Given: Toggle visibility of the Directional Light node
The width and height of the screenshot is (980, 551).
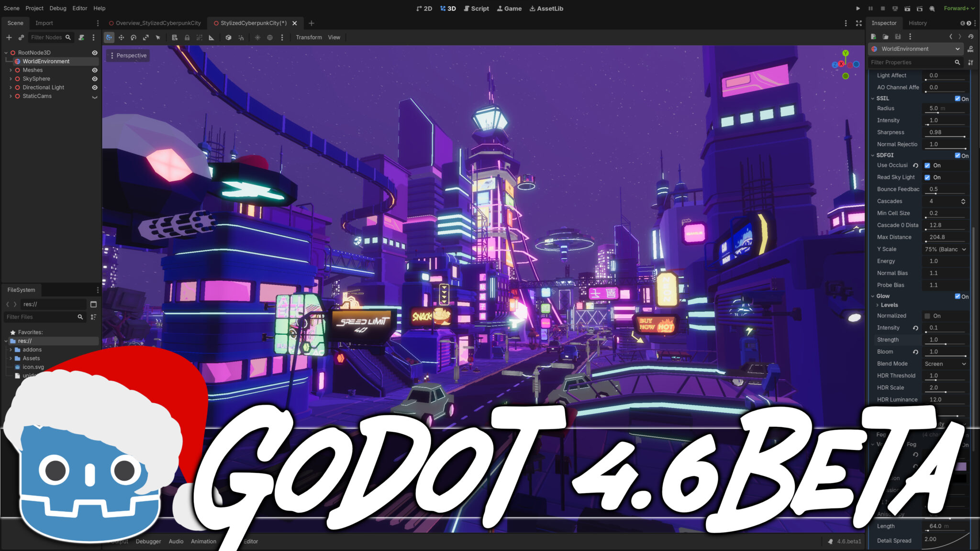Looking at the screenshot, I should (95, 87).
